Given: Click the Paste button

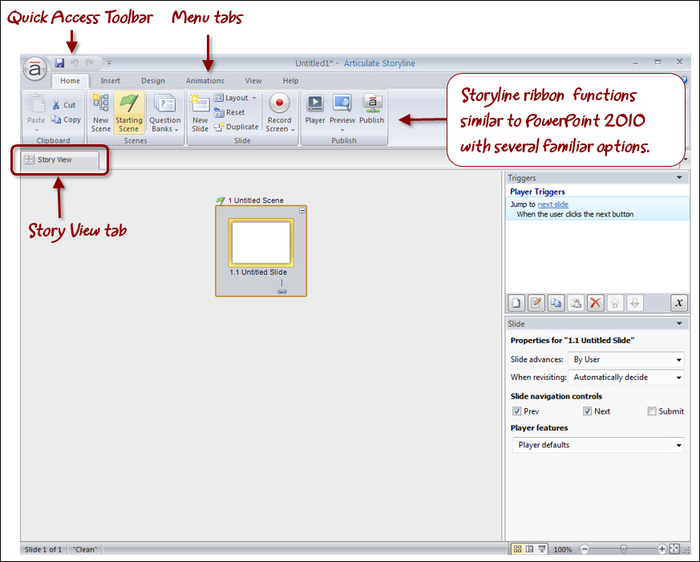Looking at the screenshot, I should point(36,113).
